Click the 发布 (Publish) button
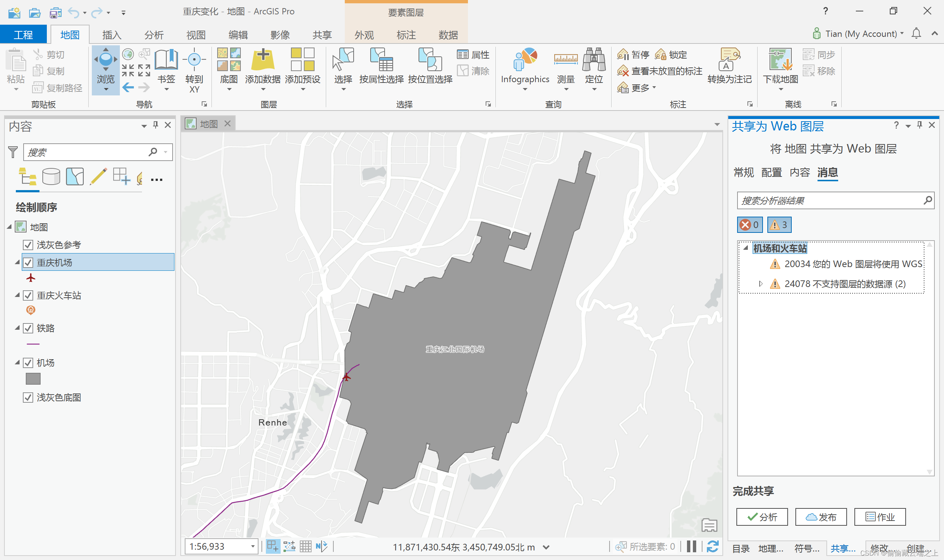The image size is (944, 560). click(x=820, y=517)
